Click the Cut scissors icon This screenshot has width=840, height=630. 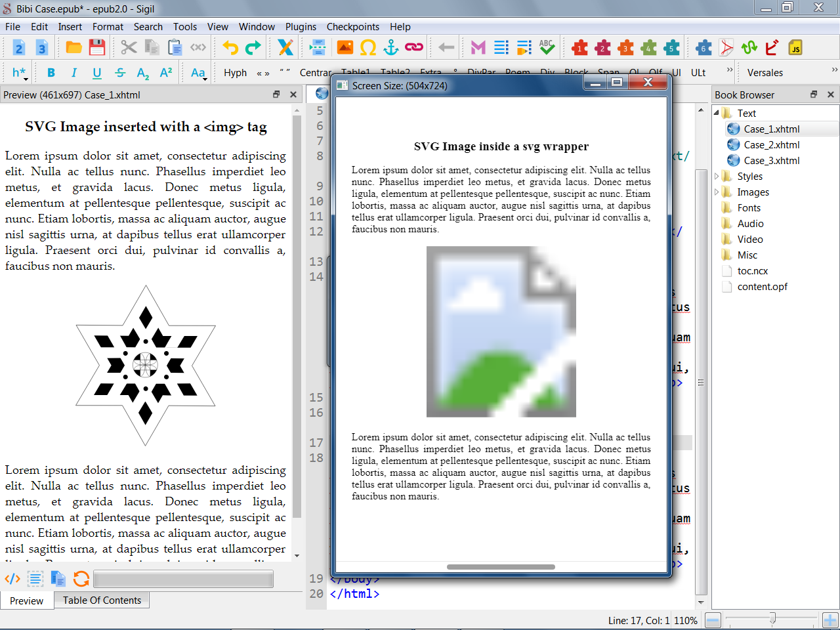point(129,47)
